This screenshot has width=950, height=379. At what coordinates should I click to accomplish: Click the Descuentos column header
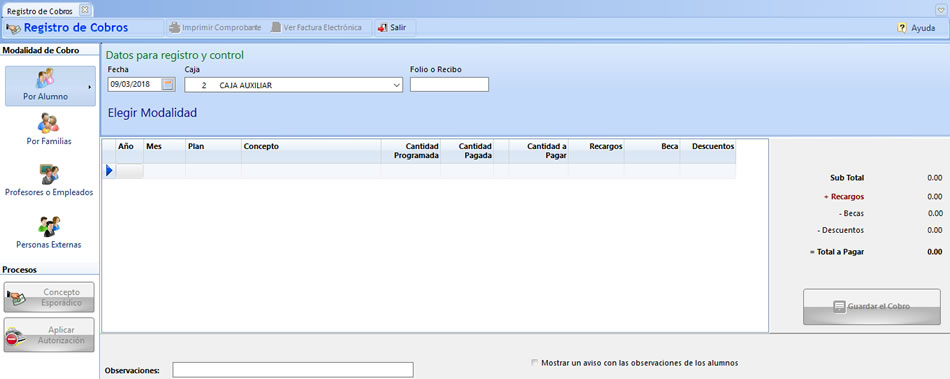[x=708, y=151]
